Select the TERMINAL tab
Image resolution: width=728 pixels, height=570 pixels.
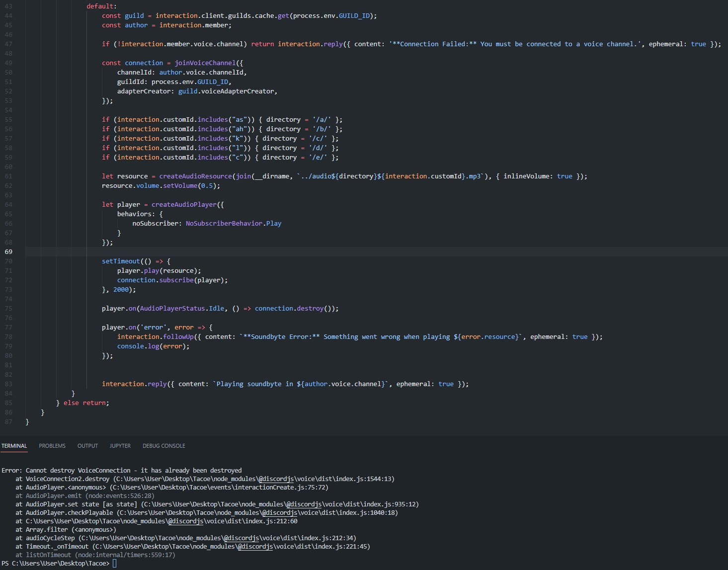14,446
